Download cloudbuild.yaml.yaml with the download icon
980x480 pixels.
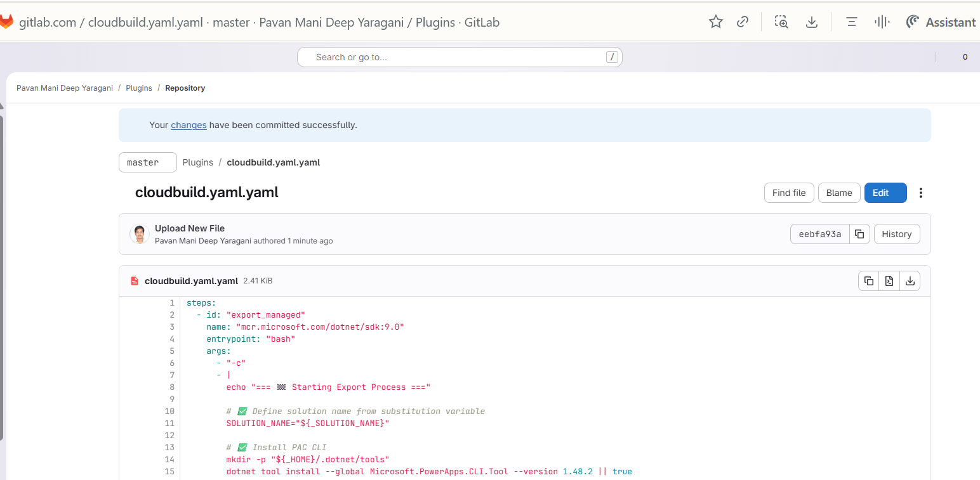click(910, 281)
